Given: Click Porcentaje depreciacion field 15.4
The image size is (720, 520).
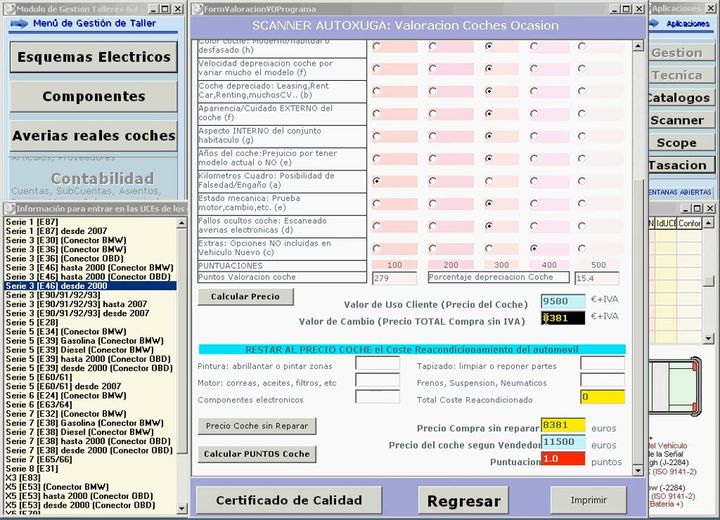Looking at the screenshot, I should [x=597, y=278].
